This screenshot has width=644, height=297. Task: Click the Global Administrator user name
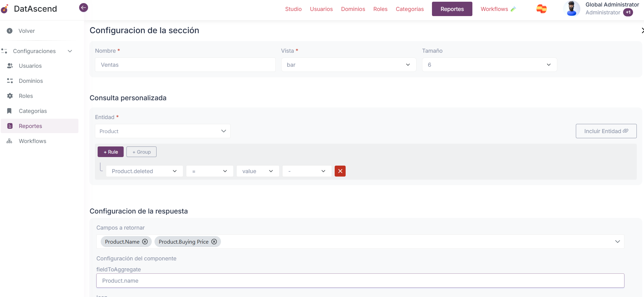(612, 4)
